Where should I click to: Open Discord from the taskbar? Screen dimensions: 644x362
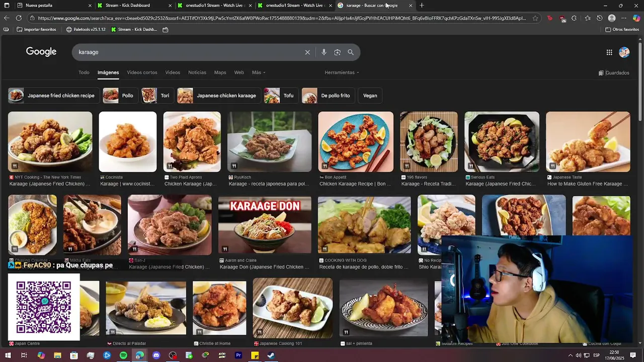pyautogui.click(x=156, y=355)
